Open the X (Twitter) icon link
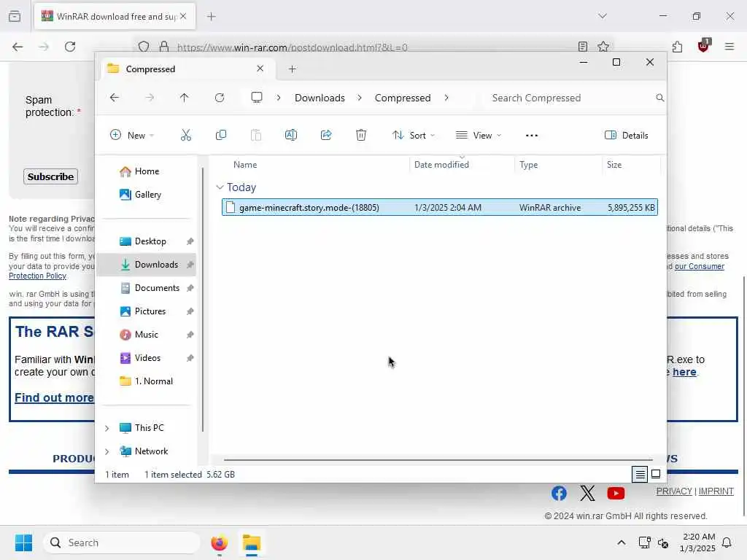747x560 pixels. point(587,494)
